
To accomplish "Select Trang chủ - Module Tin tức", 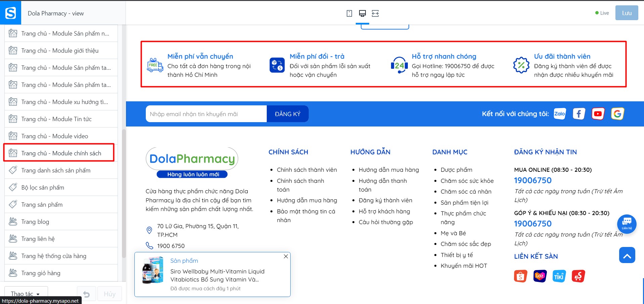I will [x=61, y=119].
